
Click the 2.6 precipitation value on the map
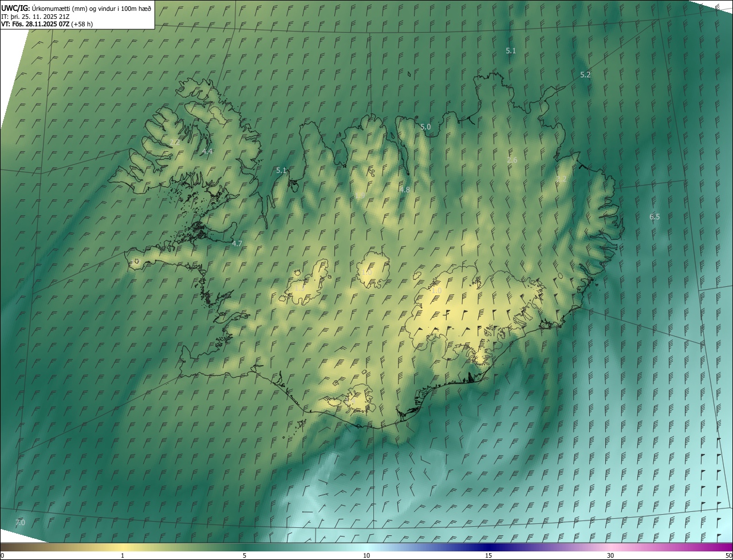pos(512,160)
